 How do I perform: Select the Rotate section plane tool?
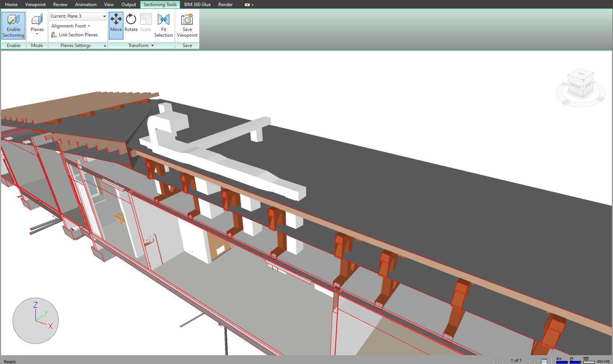tap(131, 23)
